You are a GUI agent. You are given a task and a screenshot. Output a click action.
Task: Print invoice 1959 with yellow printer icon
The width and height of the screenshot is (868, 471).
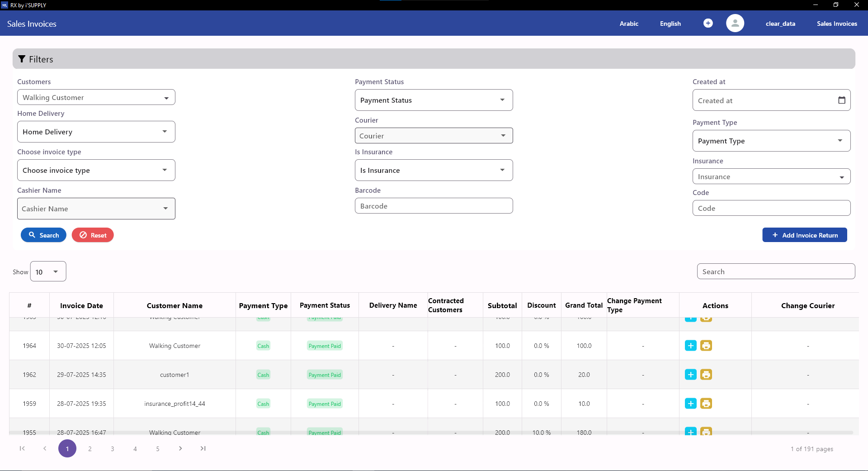tap(706, 404)
